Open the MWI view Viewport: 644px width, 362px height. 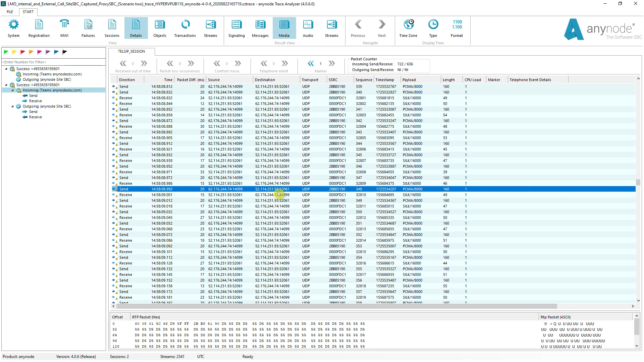tap(64, 28)
